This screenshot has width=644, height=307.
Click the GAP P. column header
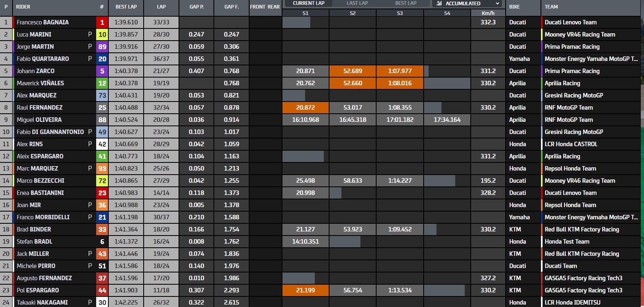tap(196, 7)
